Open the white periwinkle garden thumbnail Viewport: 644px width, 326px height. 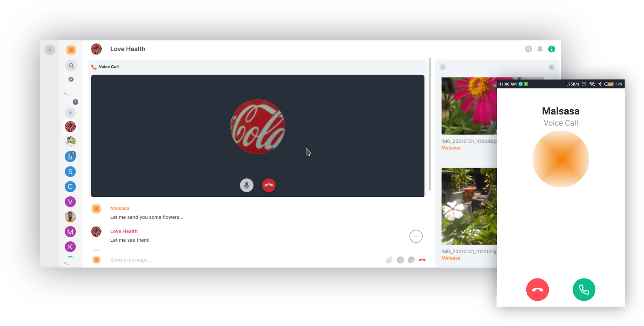pos(469,206)
